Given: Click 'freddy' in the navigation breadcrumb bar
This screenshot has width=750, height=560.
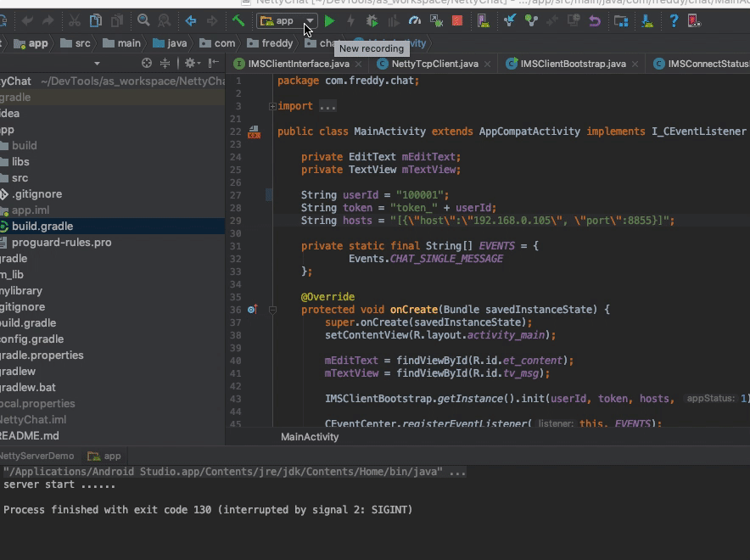Looking at the screenshot, I should pos(270,42).
